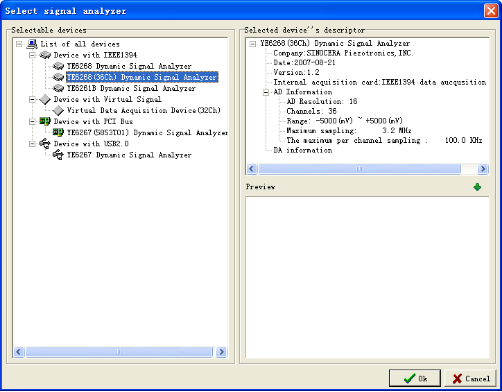The image size is (502, 392).
Task: Collapse the YE6268(36Ch) descriptor root node
Action: point(253,44)
